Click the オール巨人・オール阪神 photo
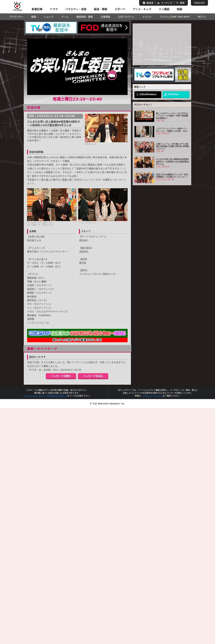 52,204
